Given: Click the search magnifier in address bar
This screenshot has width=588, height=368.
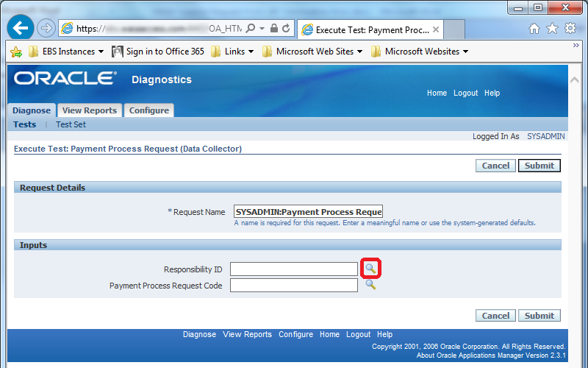Looking at the screenshot, I should click(x=251, y=28).
